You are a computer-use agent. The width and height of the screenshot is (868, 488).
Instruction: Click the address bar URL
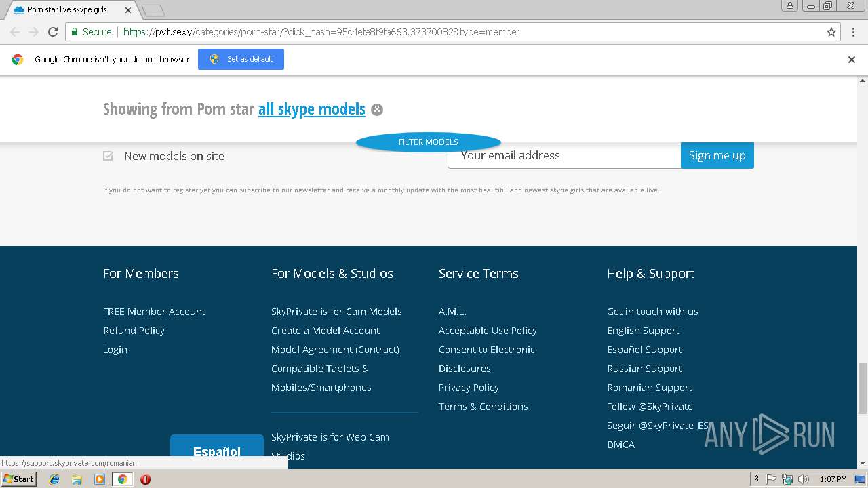click(321, 32)
